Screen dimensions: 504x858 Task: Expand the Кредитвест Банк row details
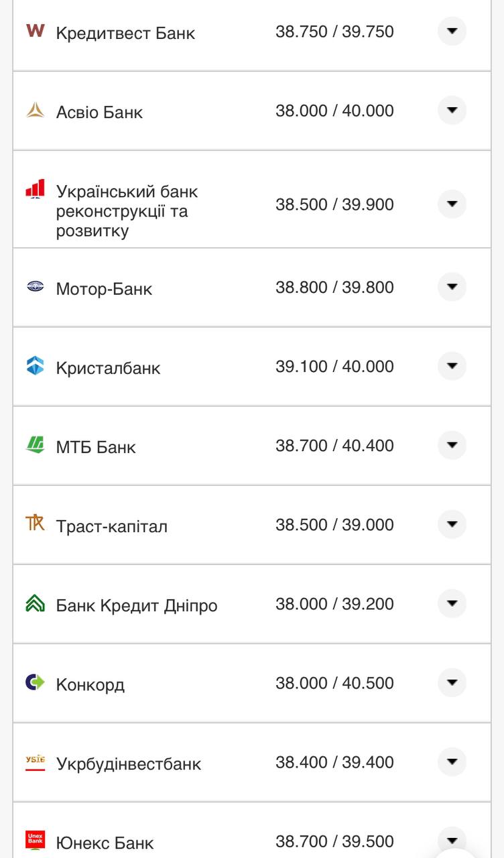(x=452, y=31)
